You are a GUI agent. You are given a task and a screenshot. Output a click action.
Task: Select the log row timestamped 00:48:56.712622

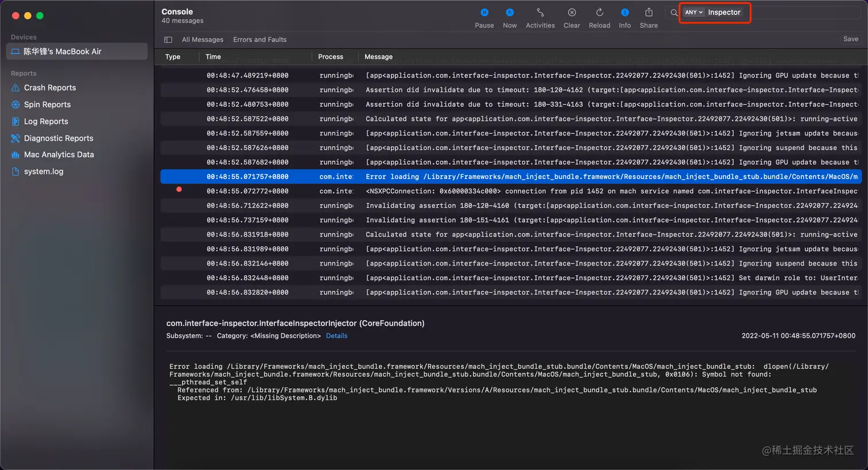(x=511, y=205)
